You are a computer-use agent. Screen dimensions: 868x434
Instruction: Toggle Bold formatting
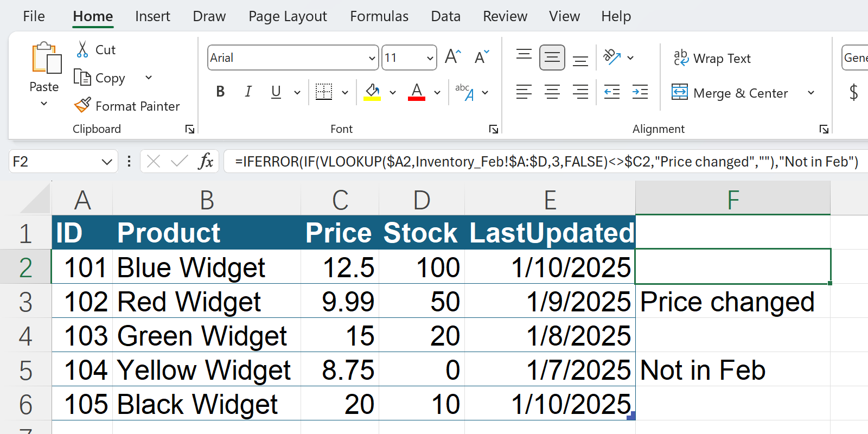(x=220, y=92)
